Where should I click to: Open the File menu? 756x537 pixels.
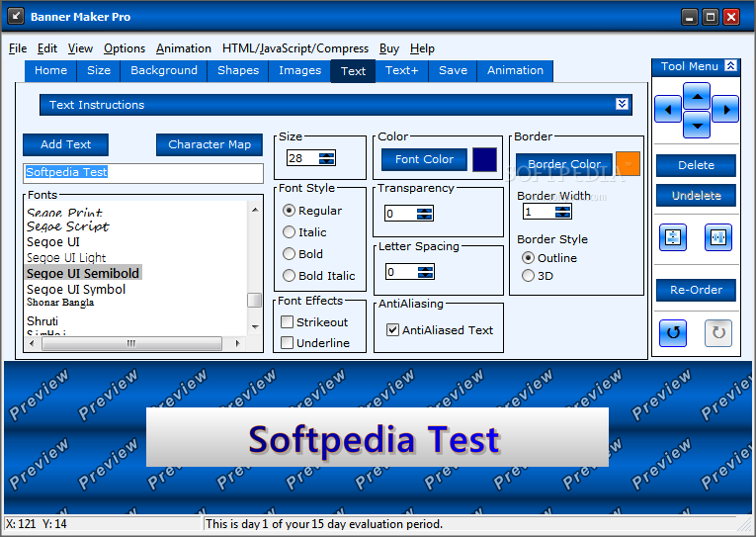18,48
